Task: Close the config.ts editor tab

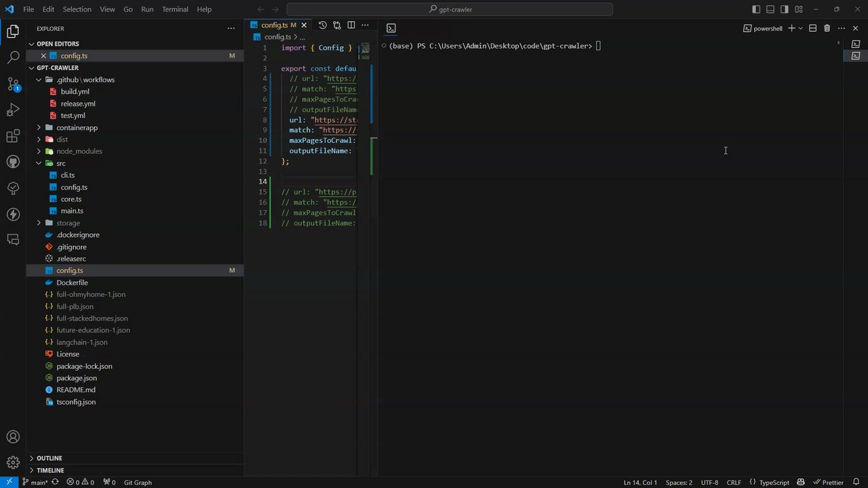Action: click(x=304, y=25)
